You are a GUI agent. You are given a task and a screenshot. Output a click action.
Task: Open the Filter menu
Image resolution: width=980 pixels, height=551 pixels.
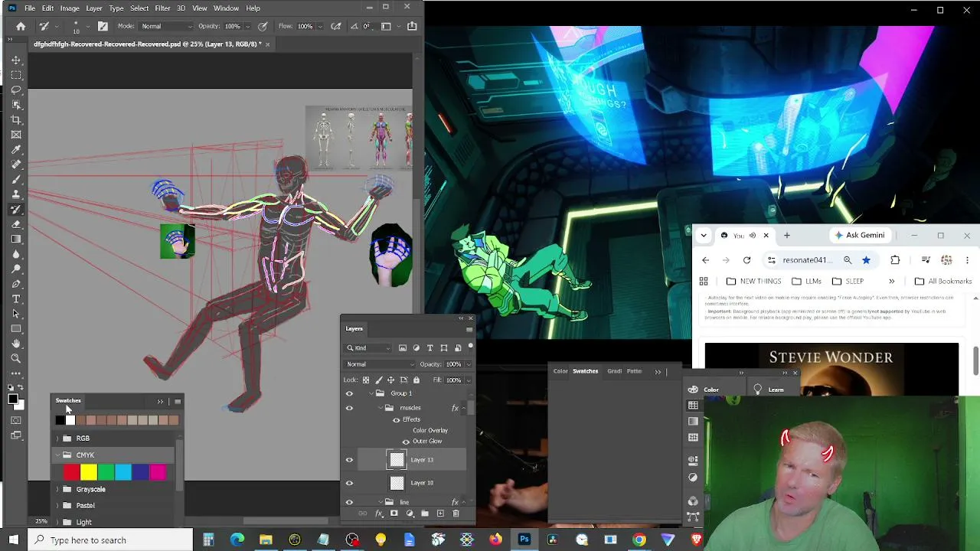162,8
